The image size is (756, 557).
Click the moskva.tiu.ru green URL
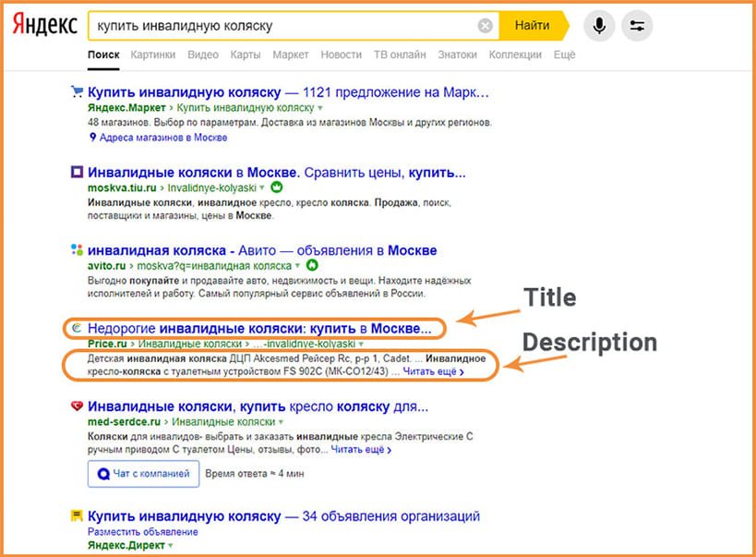tap(122, 188)
